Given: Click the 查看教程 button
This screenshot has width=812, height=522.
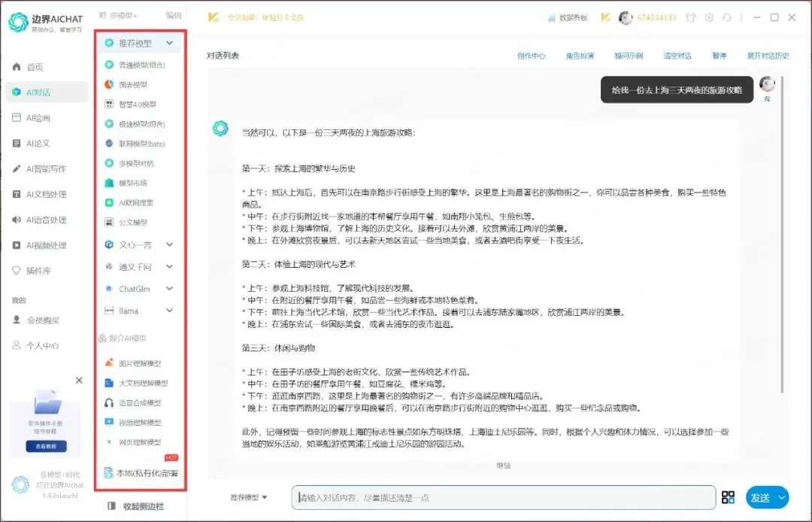Looking at the screenshot, I should coord(47,446).
